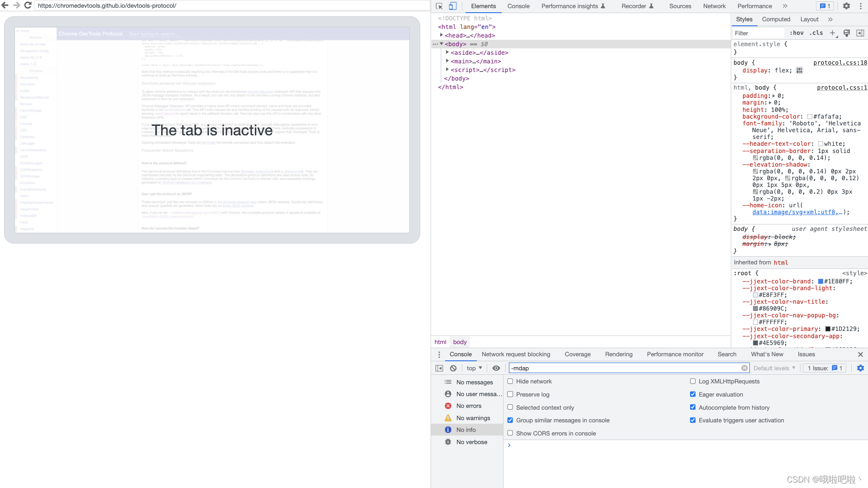Image resolution: width=868 pixels, height=488 pixels.
Task: Select the inspect element picker icon
Action: [439, 6]
